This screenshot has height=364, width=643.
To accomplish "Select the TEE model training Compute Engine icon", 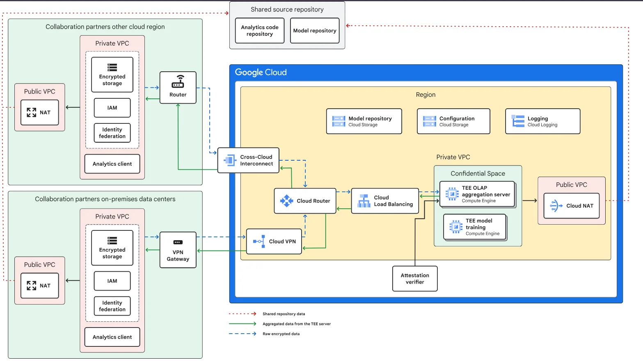I will coord(455,226).
